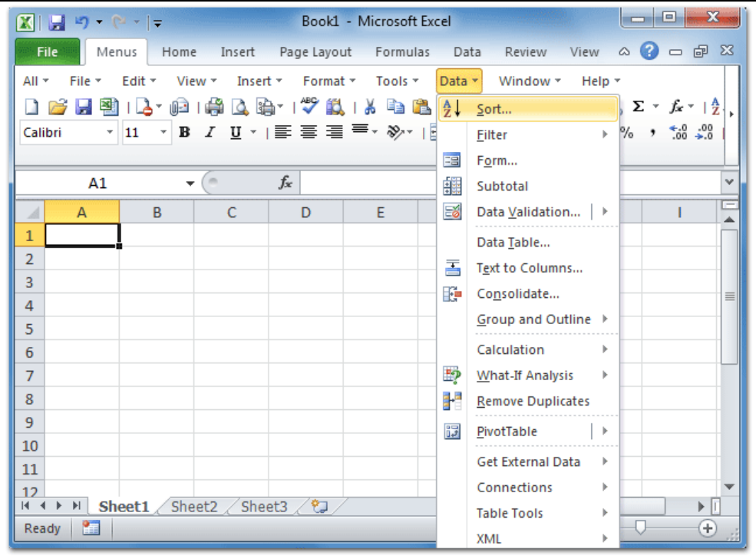Click the column B header

[157, 212]
